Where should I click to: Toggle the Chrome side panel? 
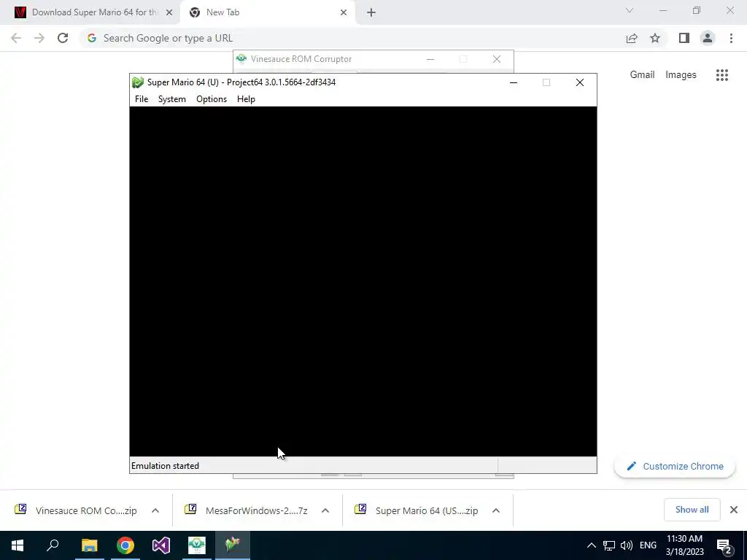coord(684,38)
